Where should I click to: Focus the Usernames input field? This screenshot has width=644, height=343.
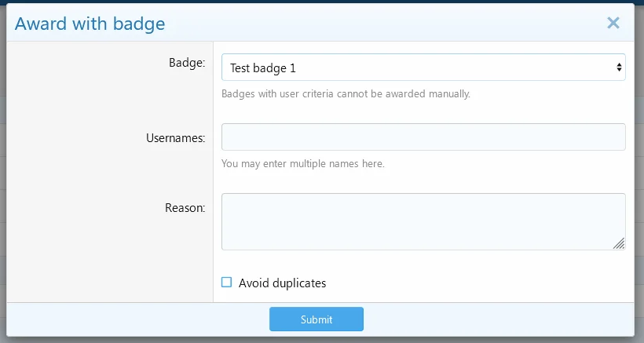[423, 137]
